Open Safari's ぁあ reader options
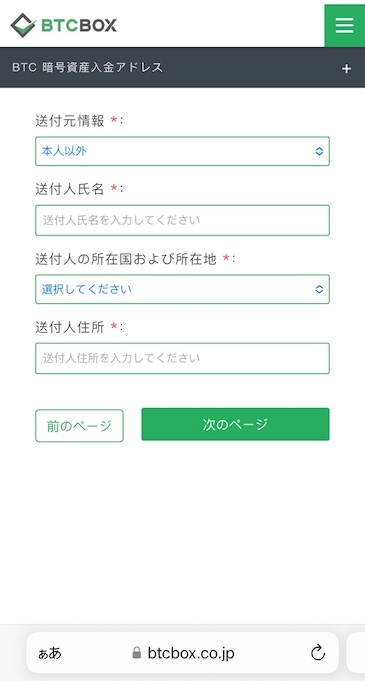 click(50, 653)
